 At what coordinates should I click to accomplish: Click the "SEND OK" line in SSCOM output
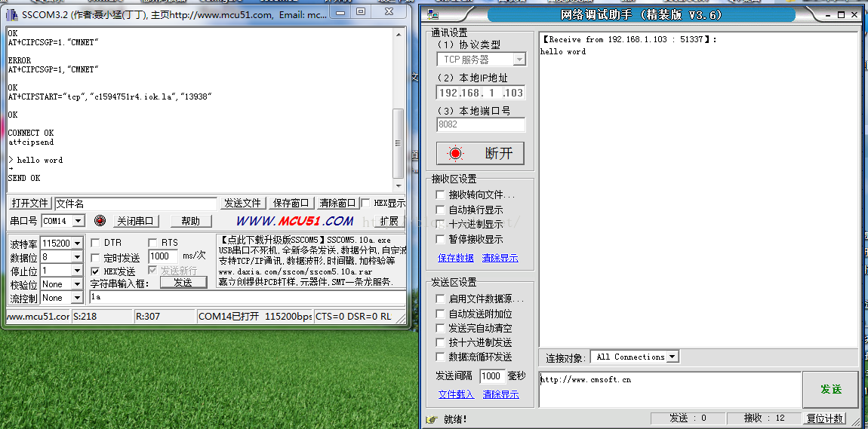[24, 178]
